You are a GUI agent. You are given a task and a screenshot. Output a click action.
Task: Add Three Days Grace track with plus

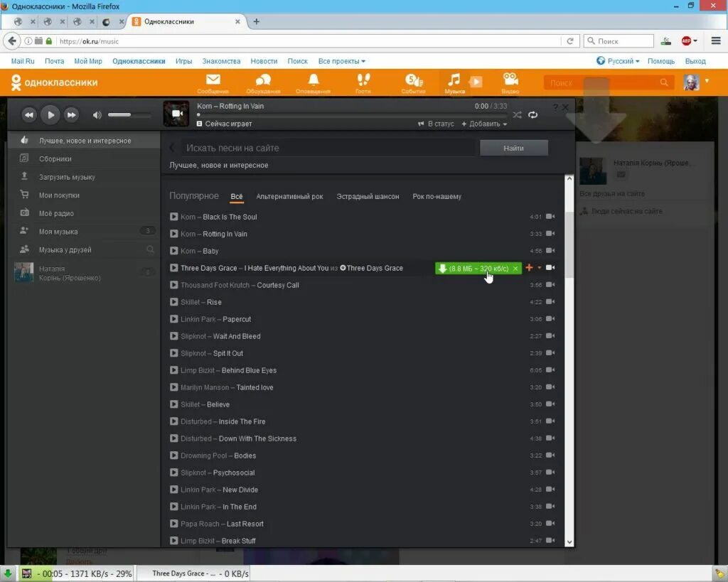529,268
